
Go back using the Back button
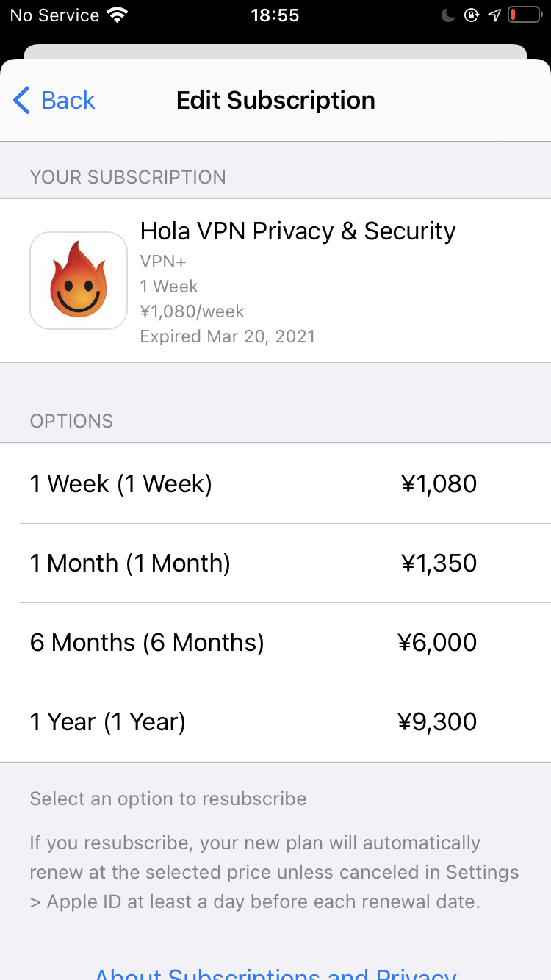click(54, 100)
